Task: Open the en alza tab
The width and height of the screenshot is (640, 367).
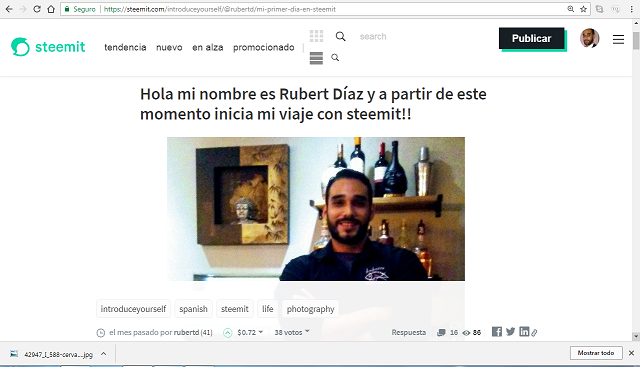Action: tap(208, 47)
